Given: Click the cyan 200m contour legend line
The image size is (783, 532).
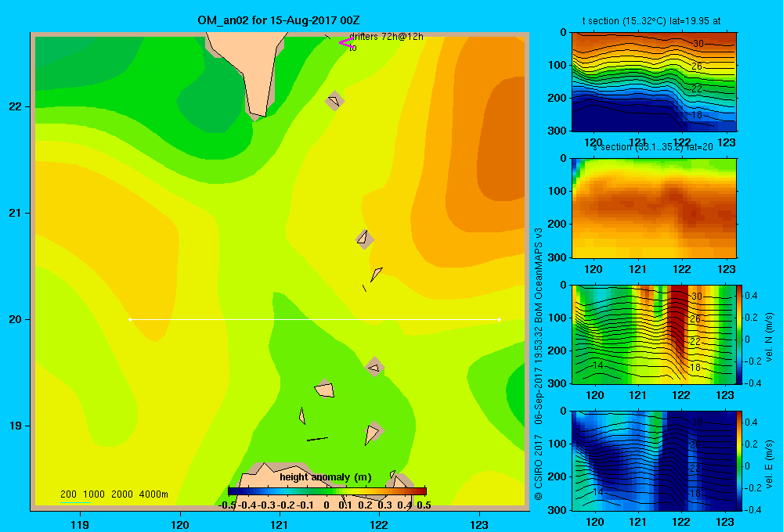Looking at the screenshot, I should click(x=75, y=502).
